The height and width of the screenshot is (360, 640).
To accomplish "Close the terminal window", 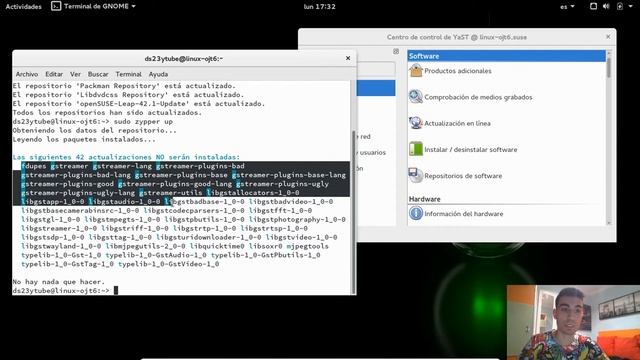I will click(x=348, y=58).
